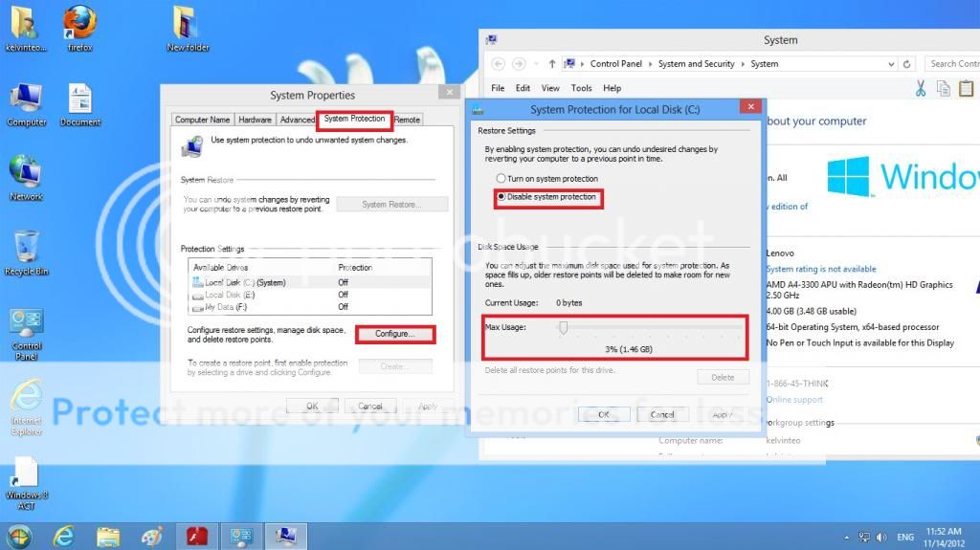This screenshot has height=550, width=980.
Task: Click the refresh icon beside the address bar
Action: coord(907,64)
